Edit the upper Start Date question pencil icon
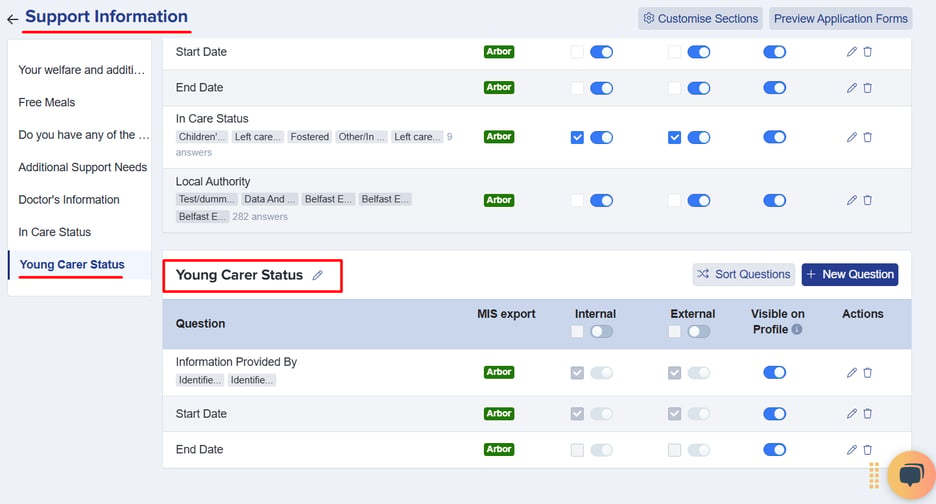Viewport: 936px width, 504px height. [852, 52]
